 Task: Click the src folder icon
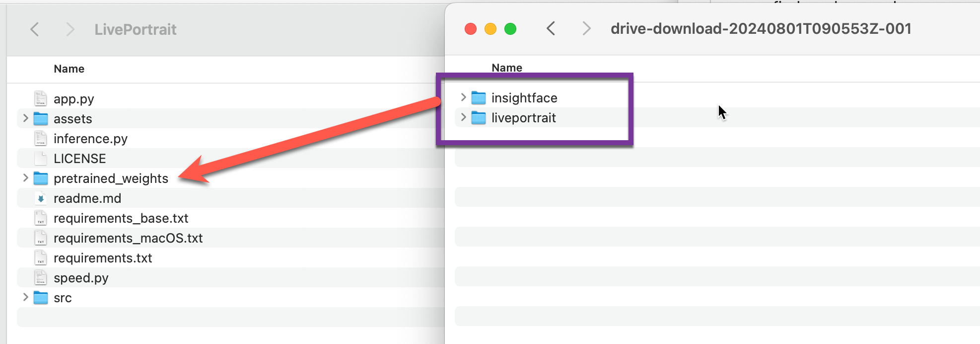pos(41,297)
